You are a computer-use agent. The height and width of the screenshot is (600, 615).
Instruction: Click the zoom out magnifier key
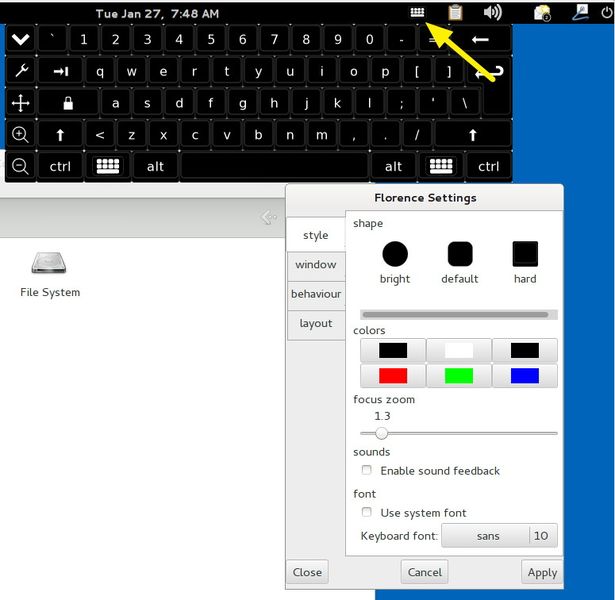[x=21, y=167]
